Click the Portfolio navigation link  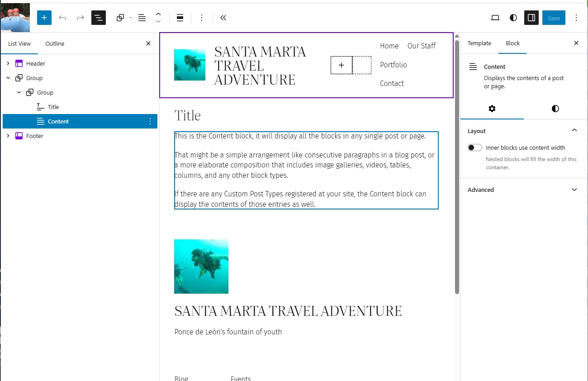click(393, 65)
